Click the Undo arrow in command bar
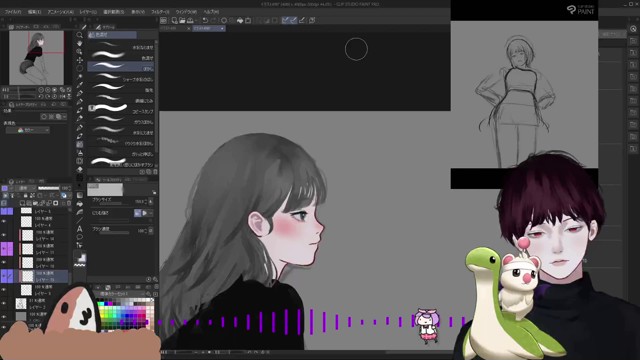Image resolution: width=640 pixels, height=360 pixels. tap(205, 20)
